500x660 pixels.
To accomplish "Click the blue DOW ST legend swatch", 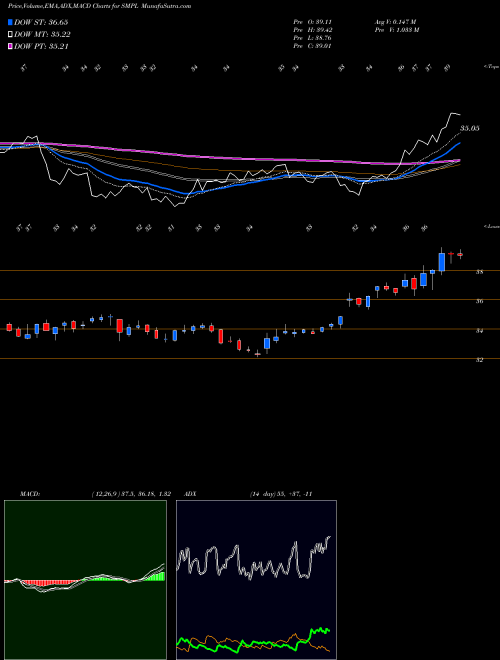I will pos(10,22).
